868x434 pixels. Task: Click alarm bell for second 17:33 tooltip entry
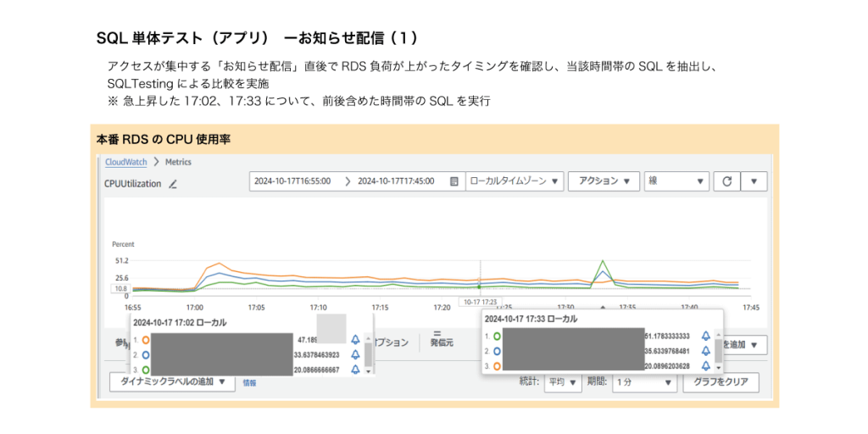pyautogui.click(x=706, y=351)
